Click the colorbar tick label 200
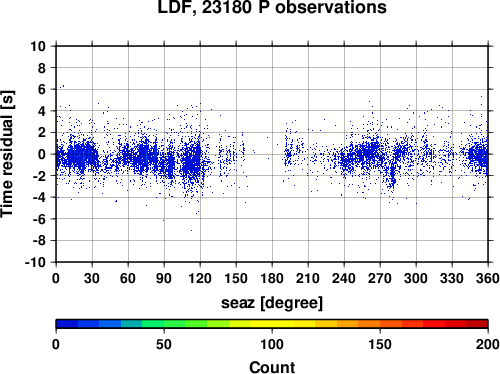Image resolution: width=500 pixels, height=374 pixels. coord(487,344)
